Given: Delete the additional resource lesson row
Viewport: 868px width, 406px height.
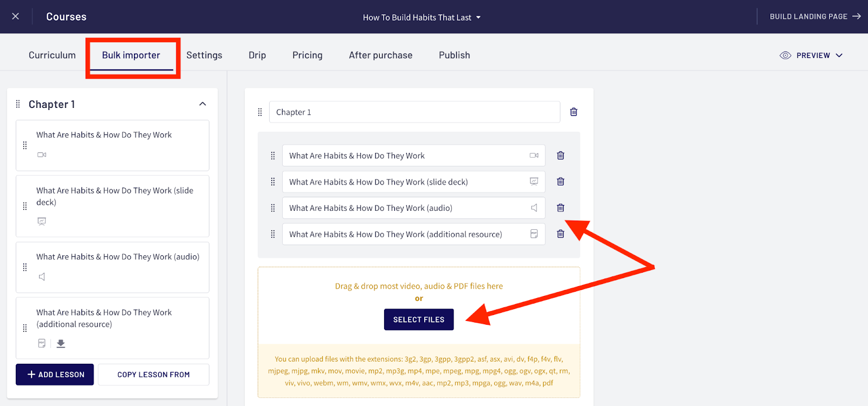Looking at the screenshot, I should click(560, 234).
